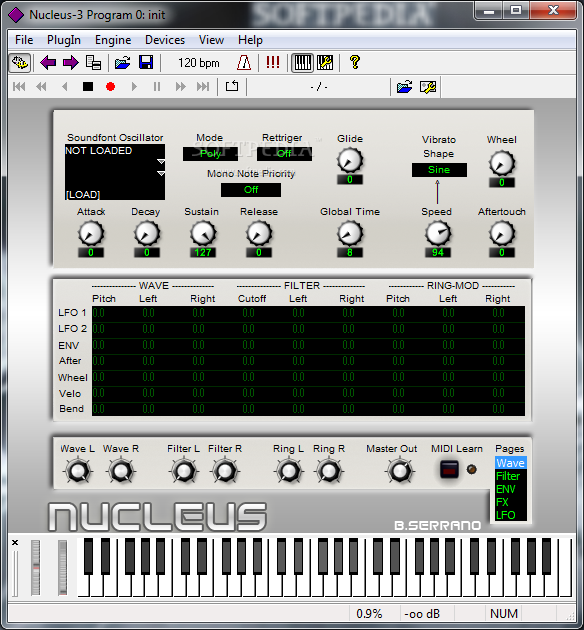Open keyboard configuration wrench icon

(x=325, y=63)
